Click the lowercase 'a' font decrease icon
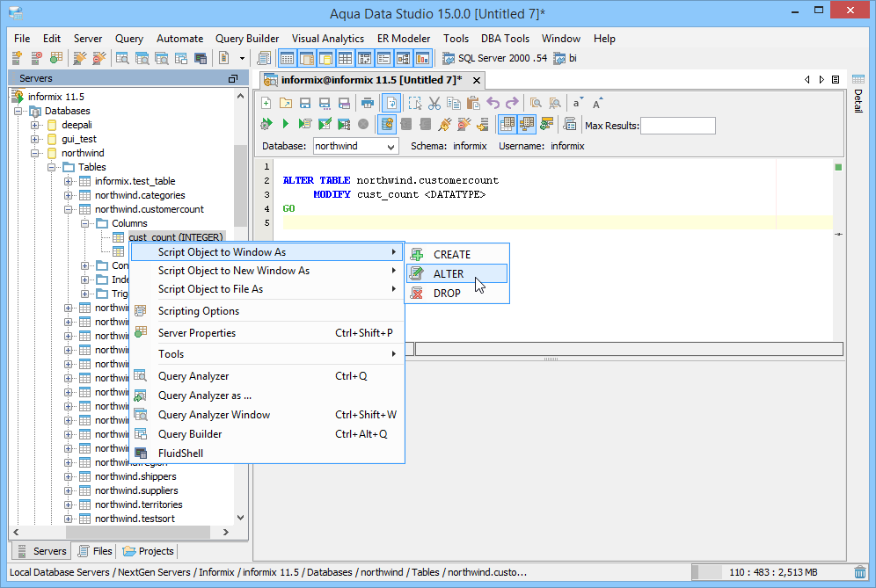876x588 pixels. 577,104
